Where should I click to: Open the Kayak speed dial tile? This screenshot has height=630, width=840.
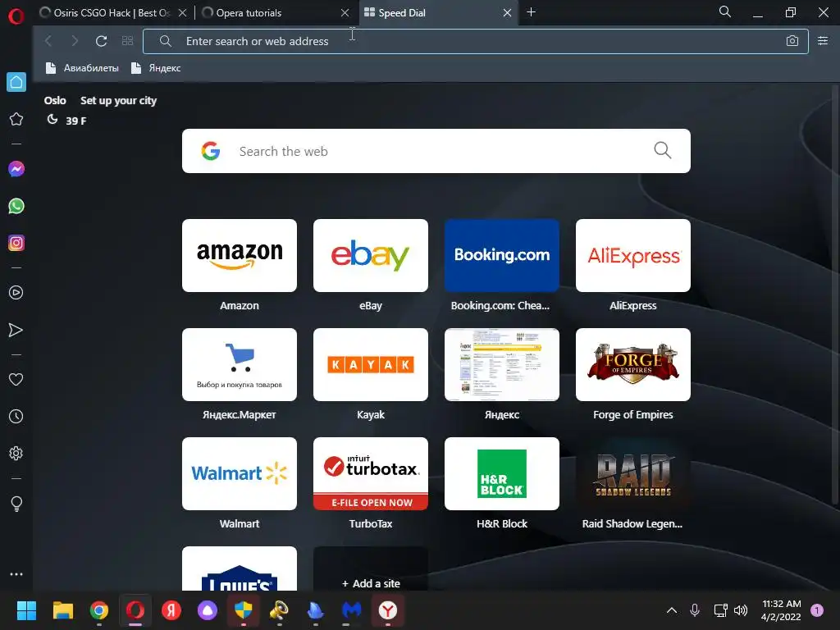[x=371, y=365]
